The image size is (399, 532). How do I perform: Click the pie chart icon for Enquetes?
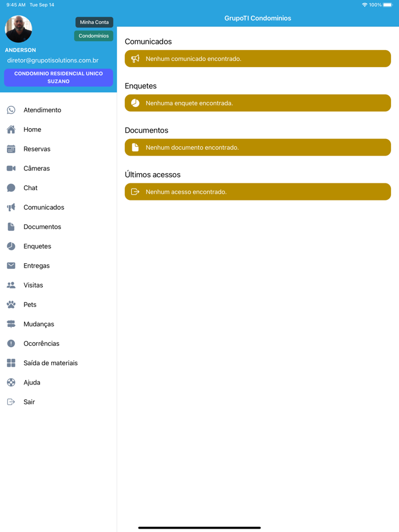click(11, 246)
